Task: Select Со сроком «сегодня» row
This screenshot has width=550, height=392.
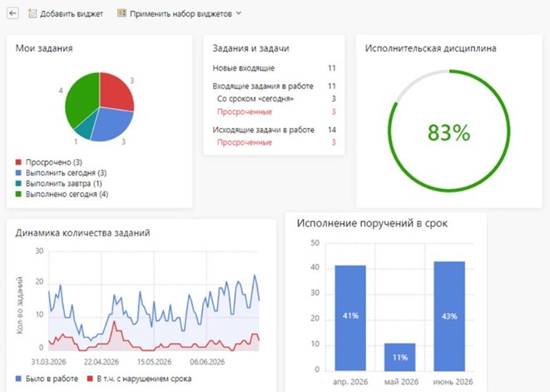Action: 276,98
